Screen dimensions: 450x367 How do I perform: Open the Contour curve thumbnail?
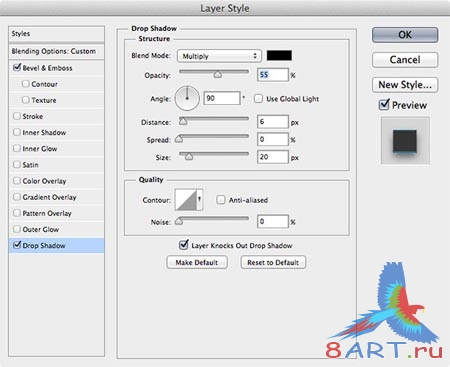click(186, 200)
